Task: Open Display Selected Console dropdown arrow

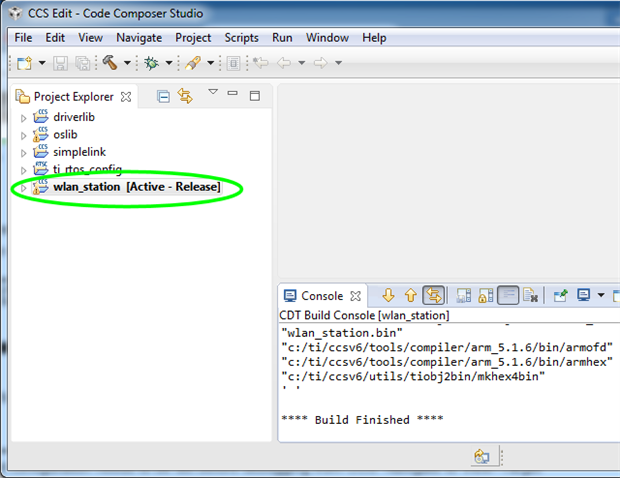Action: pyautogui.click(x=601, y=295)
